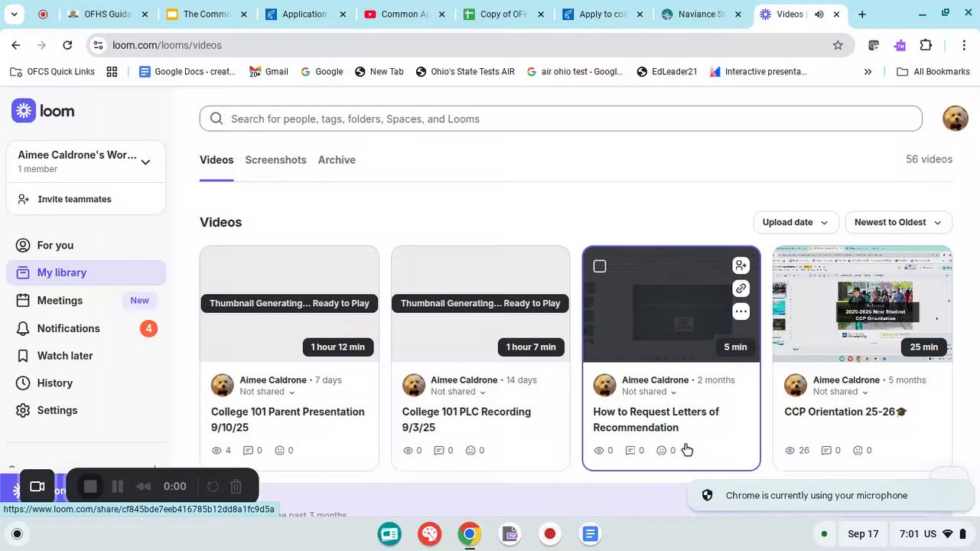Copy link of the Letters of Recommendation video
Screen dimensions: 980x551
click(x=741, y=289)
